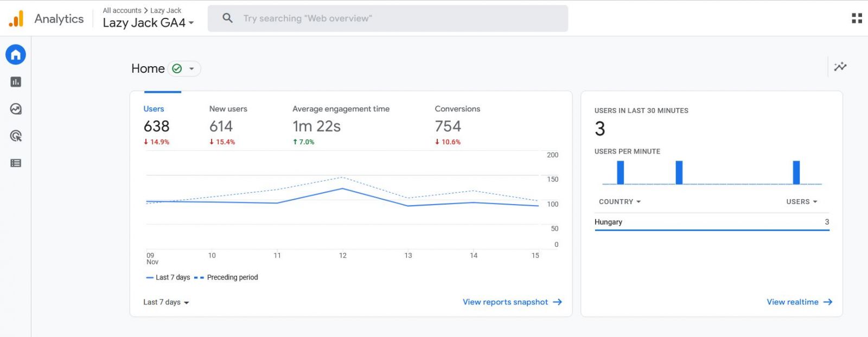Open the Home icon in sidebar
Image resolution: width=868 pixels, height=337 pixels.
[x=16, y=55]
